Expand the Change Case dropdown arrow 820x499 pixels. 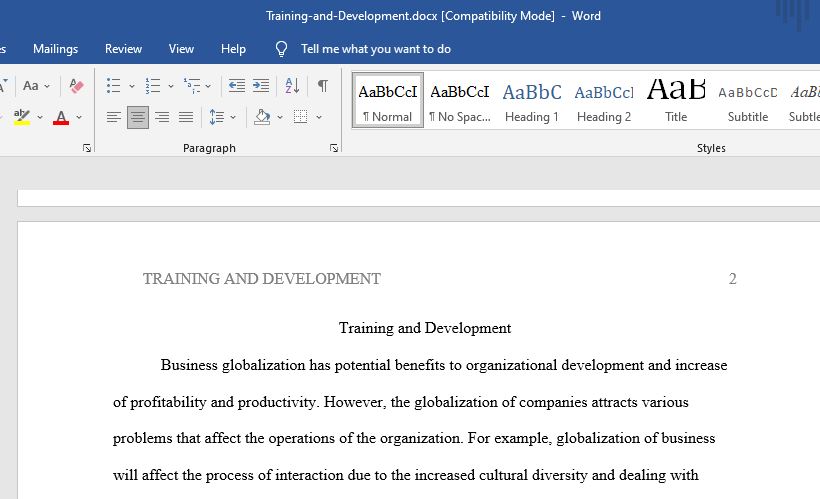click(x=47, y=86)
